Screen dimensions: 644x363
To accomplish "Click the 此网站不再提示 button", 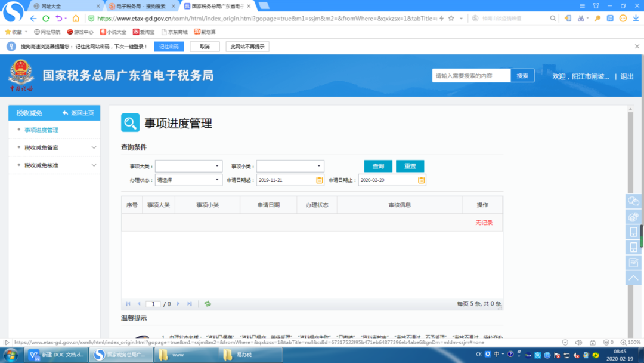I will click(x=247, y=47).
